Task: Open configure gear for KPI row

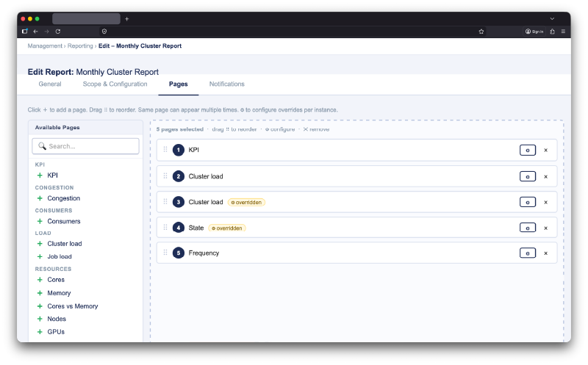Action: pyautogui.click(x=527, y=150)
